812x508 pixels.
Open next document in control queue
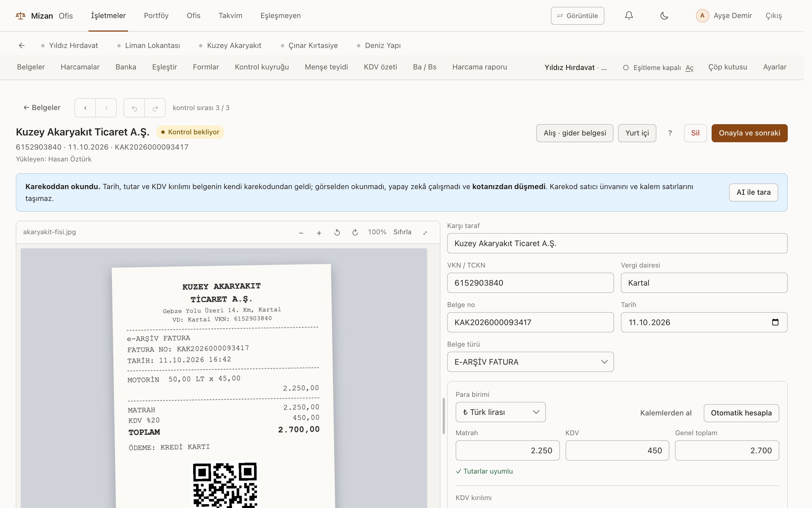tap(106, 108)
